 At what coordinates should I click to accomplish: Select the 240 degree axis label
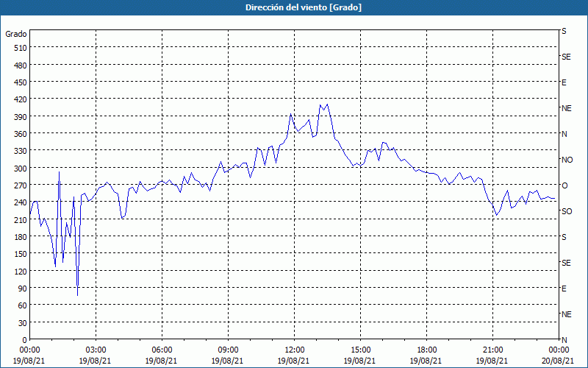click(x=21, y=202)
